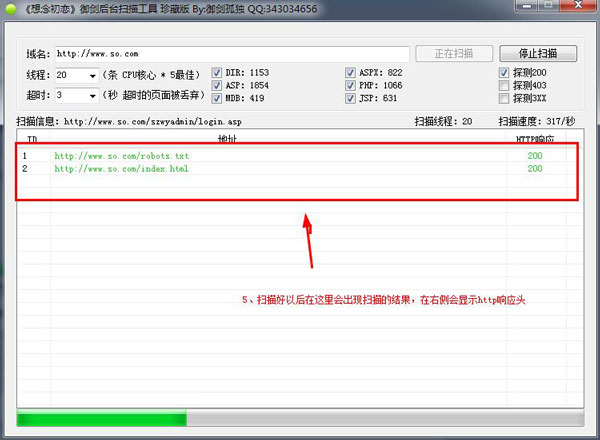Open the 线程 thread count dropdown

tap(93, 75)
